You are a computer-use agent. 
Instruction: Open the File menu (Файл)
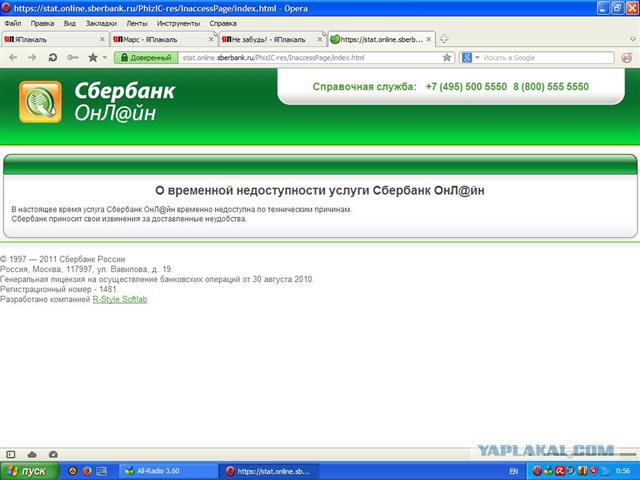tap(13, 23)
